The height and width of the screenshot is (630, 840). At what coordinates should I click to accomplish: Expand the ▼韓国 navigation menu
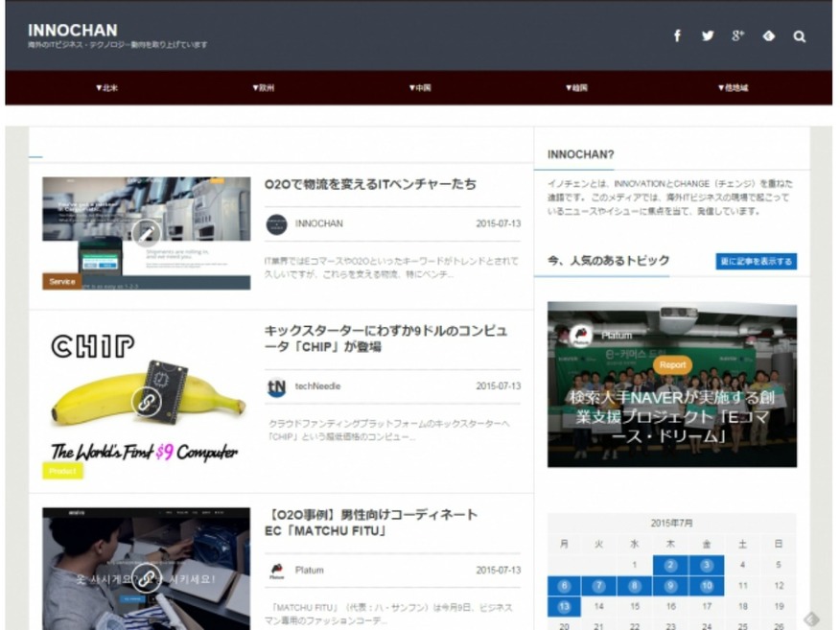click(576, 88)
